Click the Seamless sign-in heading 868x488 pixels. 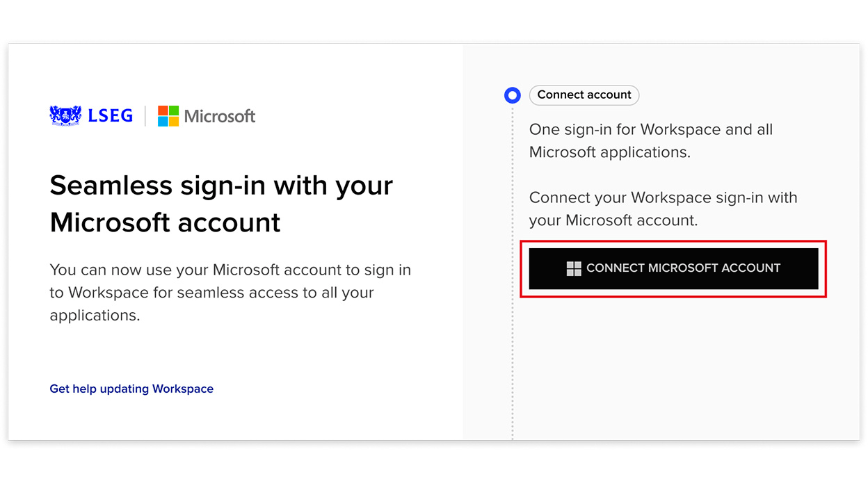(x=221, y=204)
